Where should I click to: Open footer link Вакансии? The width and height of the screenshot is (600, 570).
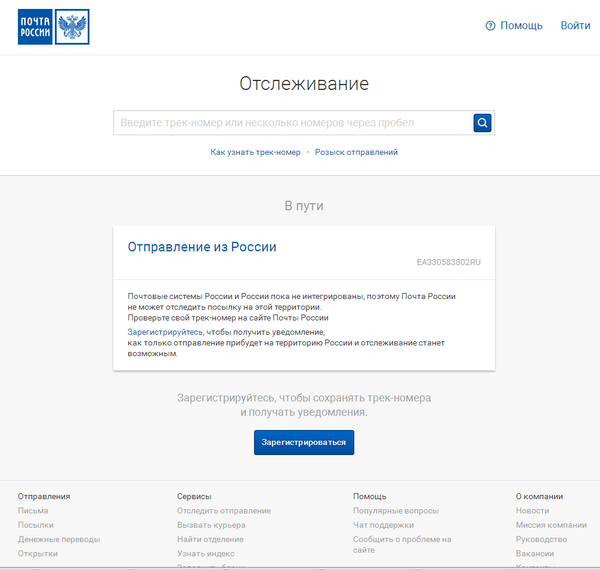click(535, 554)
